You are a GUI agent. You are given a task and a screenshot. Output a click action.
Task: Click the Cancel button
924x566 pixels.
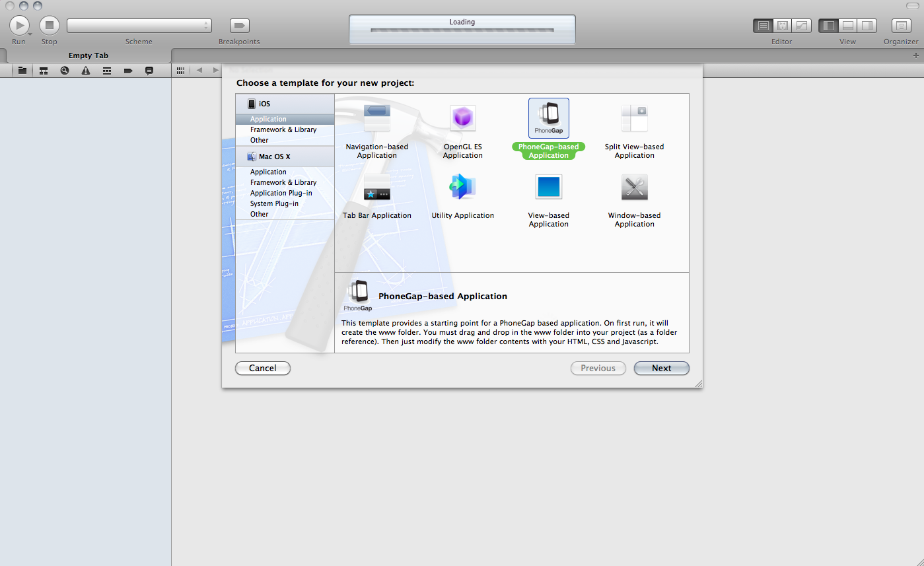pyautogui.click(x=262, y=369)
